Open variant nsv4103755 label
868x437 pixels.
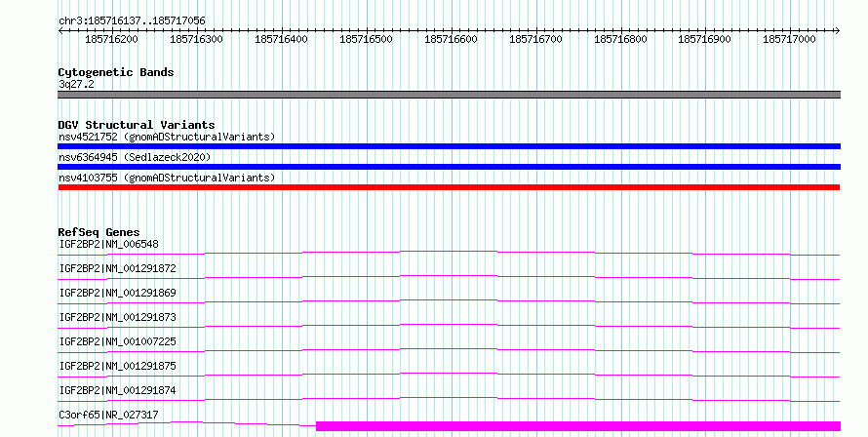tap(167, 178)
